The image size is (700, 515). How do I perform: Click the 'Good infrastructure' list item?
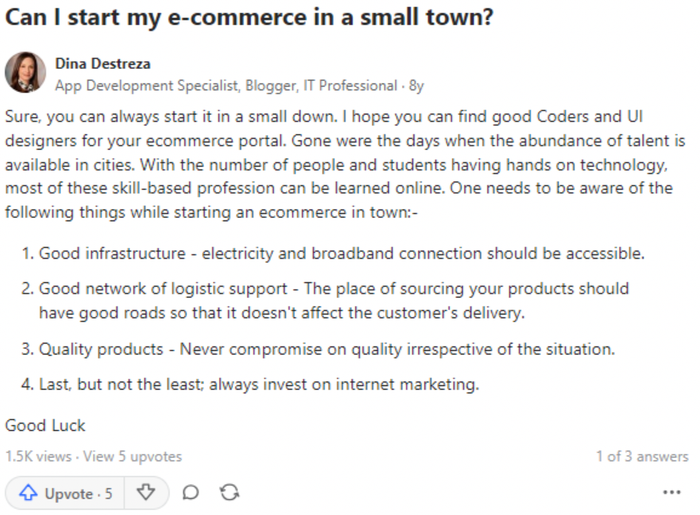point(340,253)
